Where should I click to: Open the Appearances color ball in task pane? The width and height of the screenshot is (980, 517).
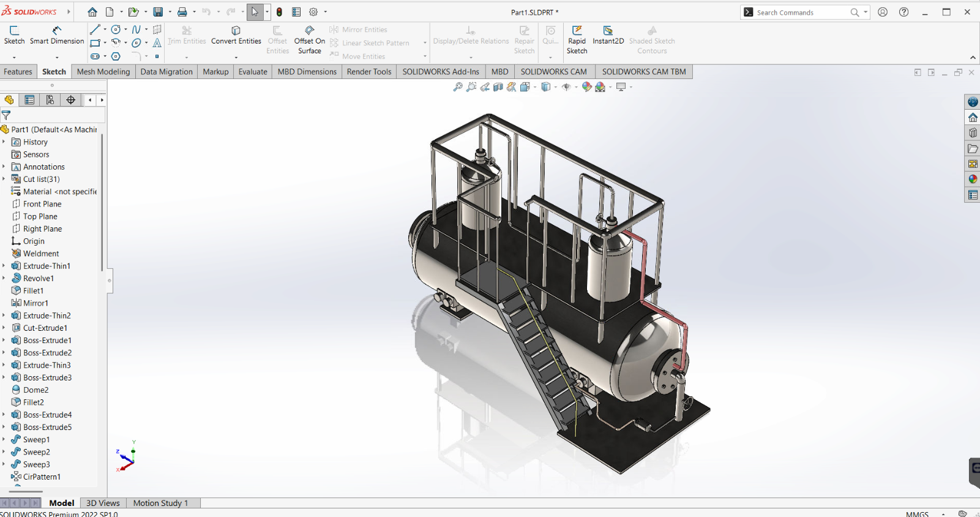973,179
